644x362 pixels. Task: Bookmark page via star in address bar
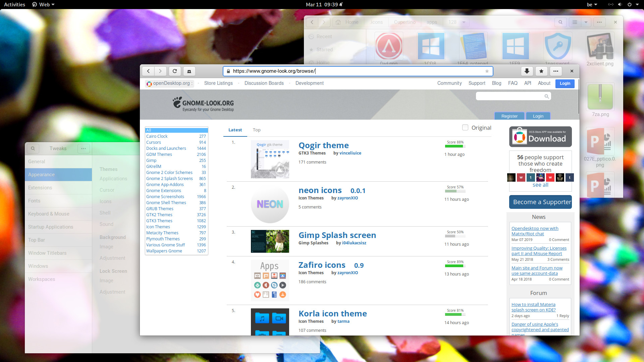[x=487, y=71]
